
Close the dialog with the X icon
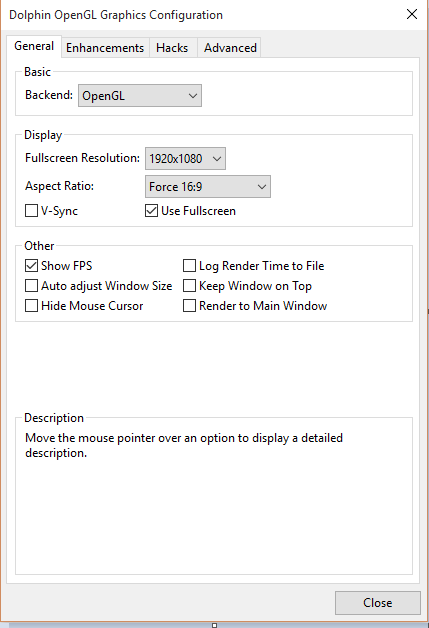[x=412, y=14]
